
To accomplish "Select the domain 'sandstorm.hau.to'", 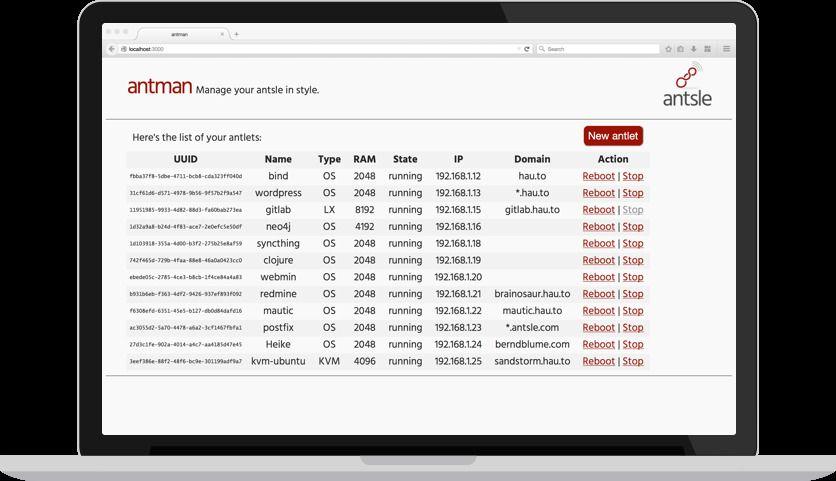I will pos(532,361).
